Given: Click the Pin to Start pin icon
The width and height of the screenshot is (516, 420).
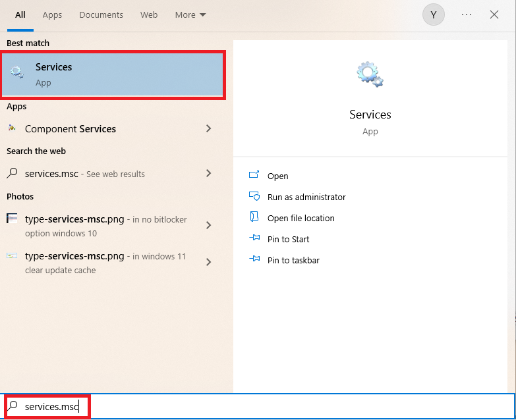Looking at the screenshot, I should click(x=254, y=237).
